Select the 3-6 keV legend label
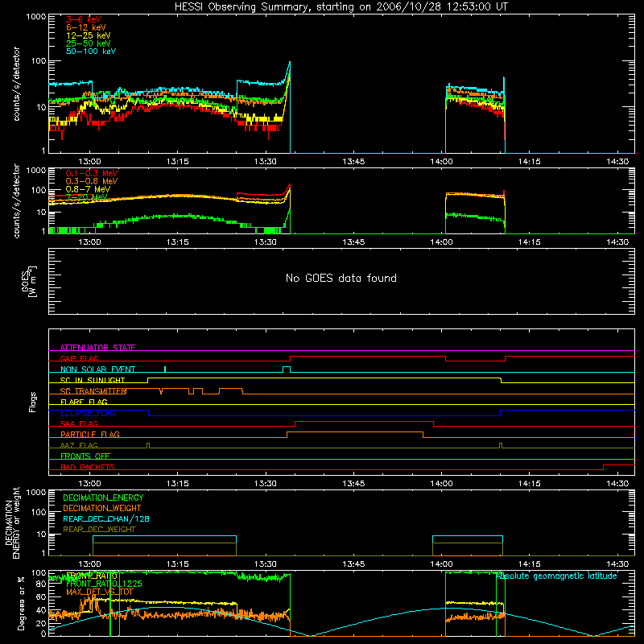644x644 pixels. point(84,19)
